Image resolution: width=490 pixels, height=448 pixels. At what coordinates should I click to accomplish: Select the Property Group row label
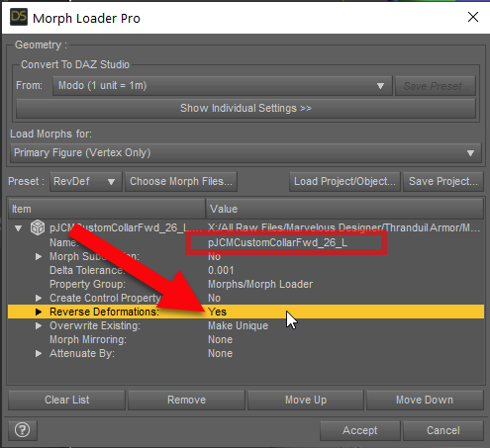point(87,284)
